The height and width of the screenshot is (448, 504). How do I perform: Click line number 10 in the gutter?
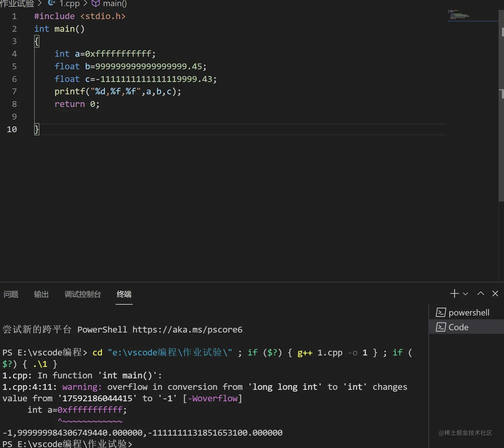coord(12,129)
